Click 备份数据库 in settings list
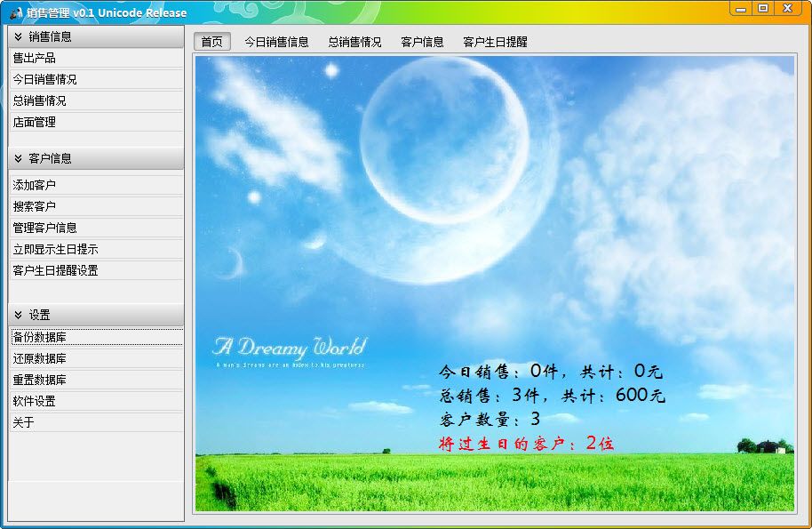Screen dimensions: 812x529 (x=40, y=337)
